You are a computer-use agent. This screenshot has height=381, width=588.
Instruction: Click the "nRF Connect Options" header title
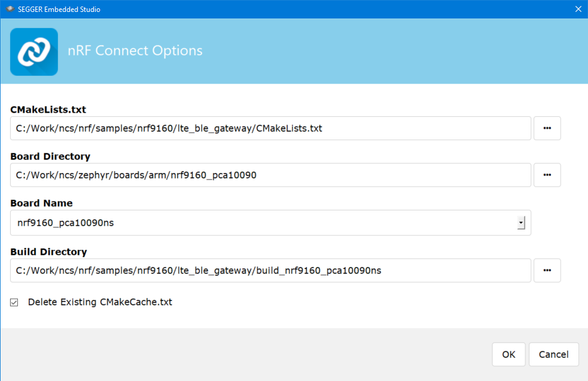(x=135, y=51)
